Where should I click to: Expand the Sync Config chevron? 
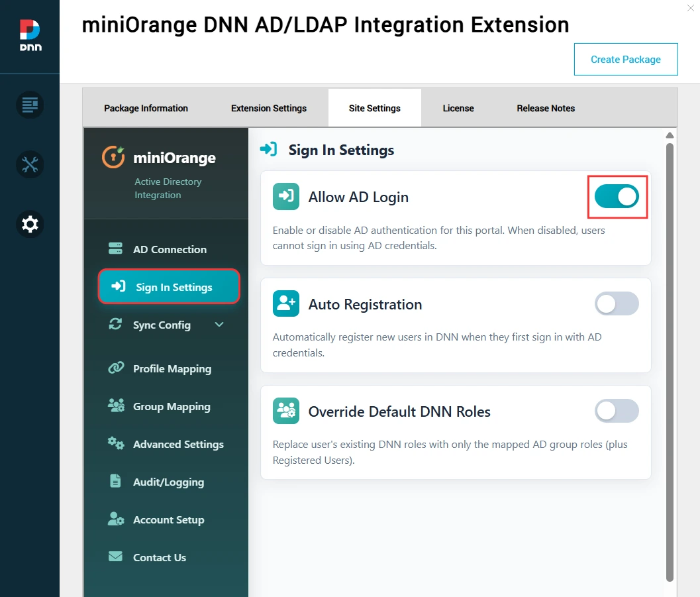[219, 325]
